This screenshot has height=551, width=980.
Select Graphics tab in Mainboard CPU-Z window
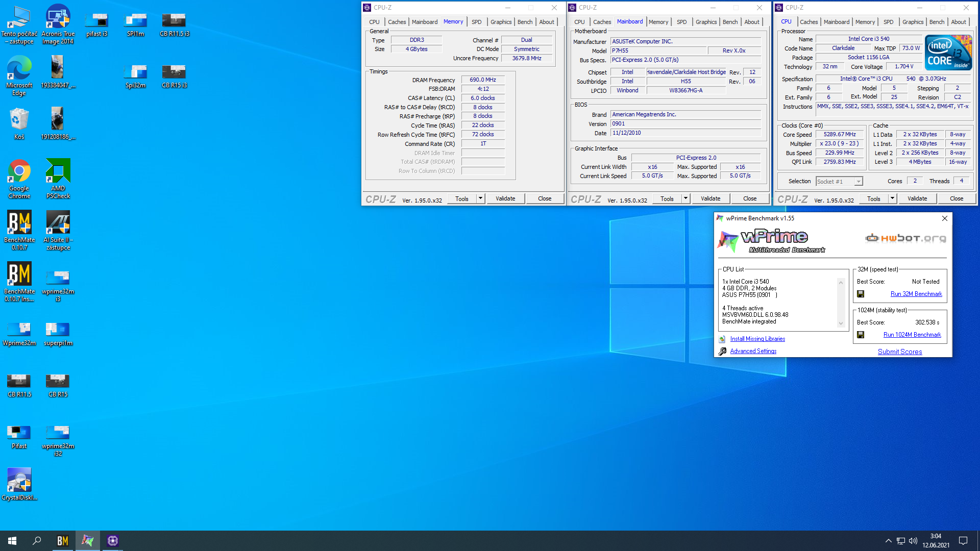coord(706,22)
